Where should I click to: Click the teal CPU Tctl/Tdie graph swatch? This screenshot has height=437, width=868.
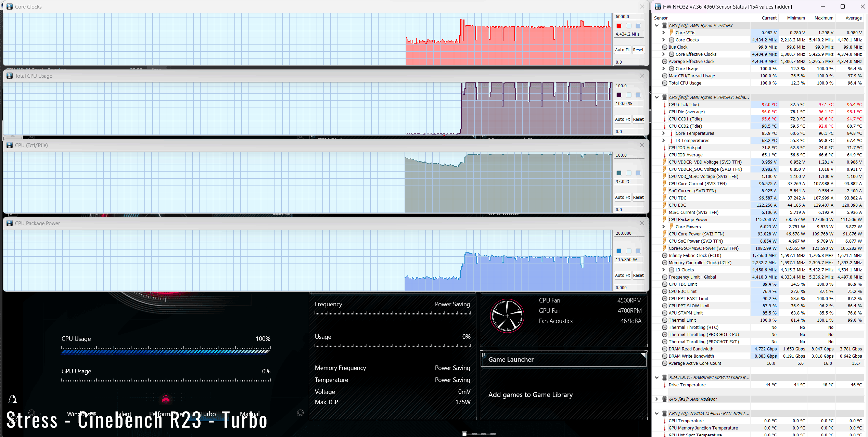(619, 173)
